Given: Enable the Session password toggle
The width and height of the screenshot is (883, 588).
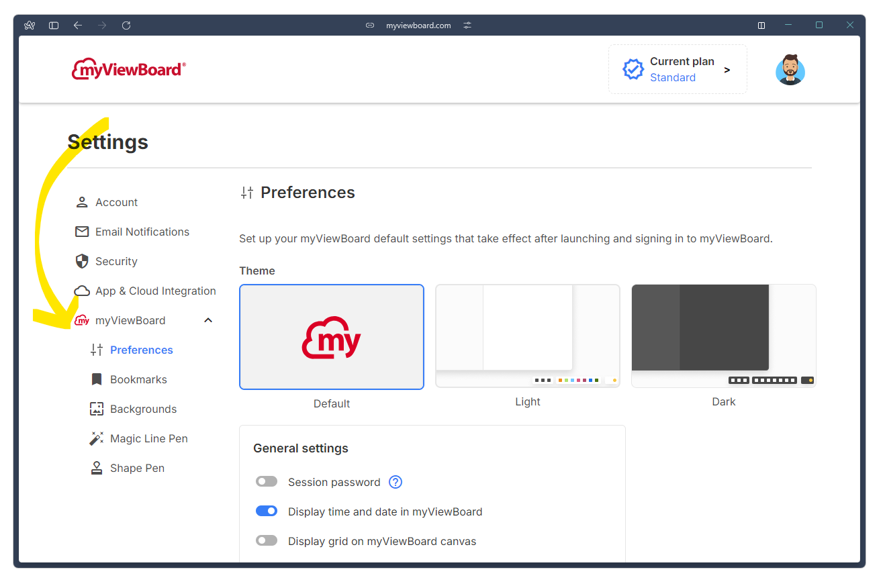Looking at the screenshot, I should pyautogui.click(x=267, y=482).
